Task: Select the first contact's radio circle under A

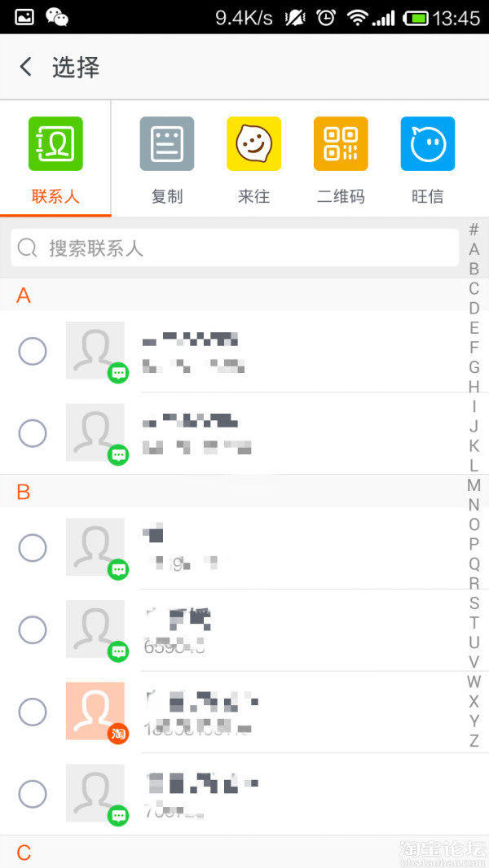Action: (33, 352)
